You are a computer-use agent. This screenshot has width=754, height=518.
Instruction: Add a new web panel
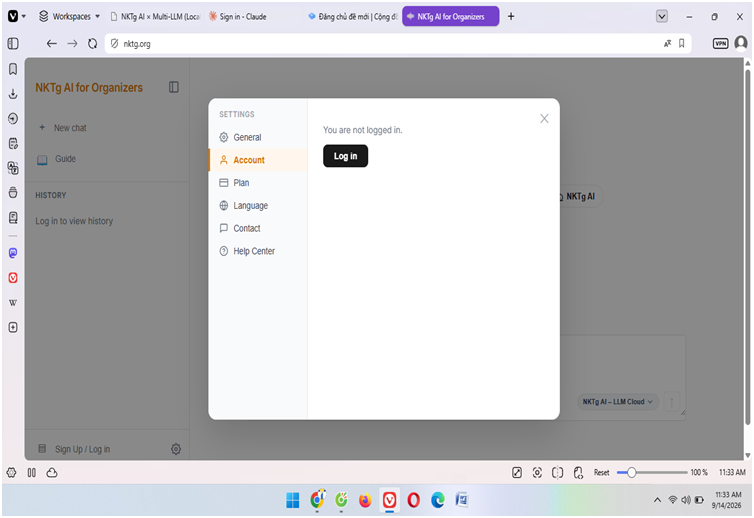pyautogui.click(x=13, y=328)
